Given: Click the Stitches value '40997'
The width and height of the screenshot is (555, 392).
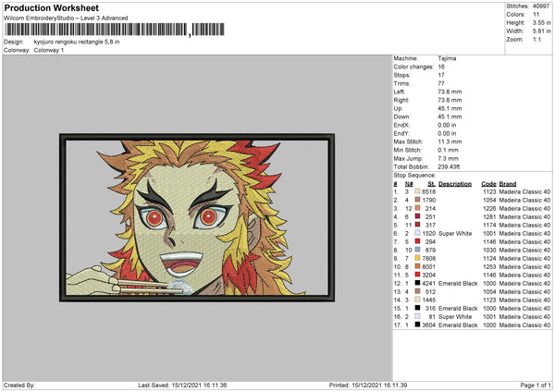Looking at the screenshot, I should click(x=541, y=6).
